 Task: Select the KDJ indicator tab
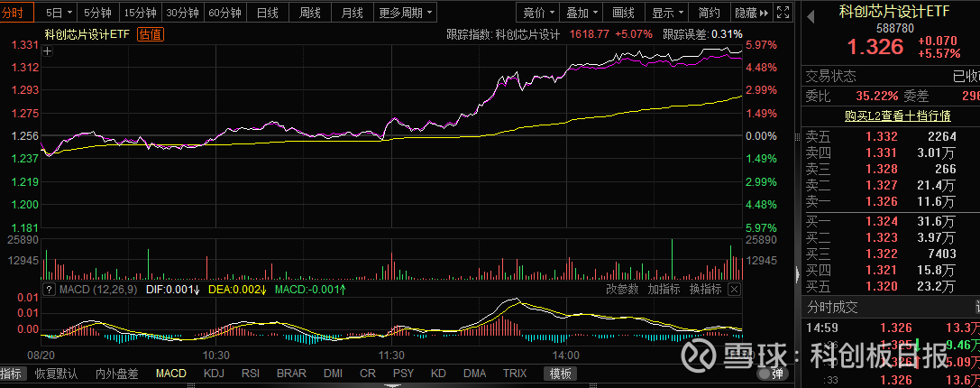(215, 374)
